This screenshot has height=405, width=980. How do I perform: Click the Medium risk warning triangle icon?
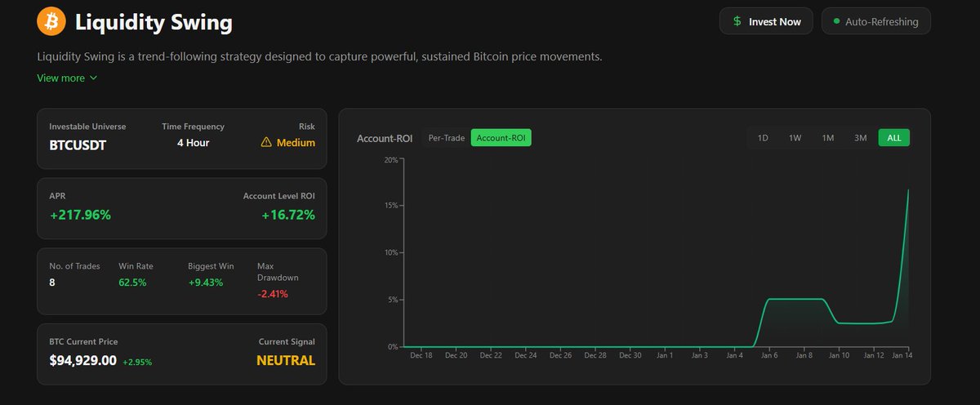click(265, 142)
